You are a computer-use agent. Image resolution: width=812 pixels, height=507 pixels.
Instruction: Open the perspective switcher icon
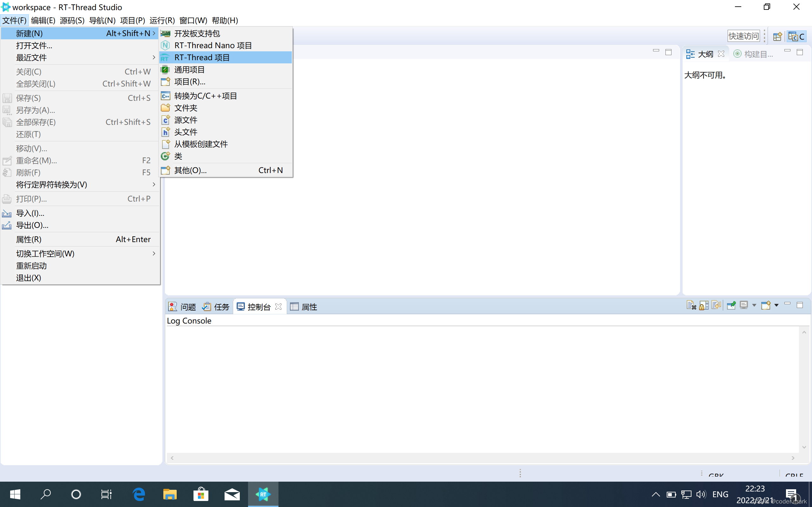[x=777, y=36]
